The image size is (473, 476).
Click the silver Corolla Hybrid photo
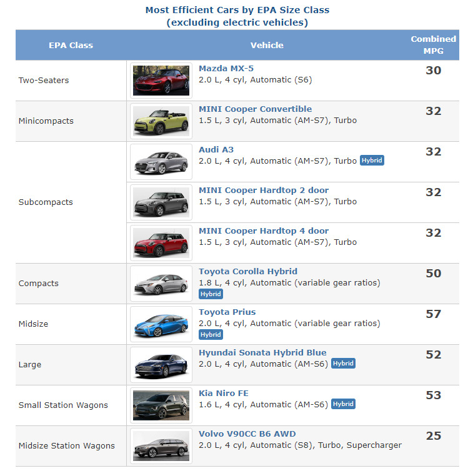tap(161, 284)
